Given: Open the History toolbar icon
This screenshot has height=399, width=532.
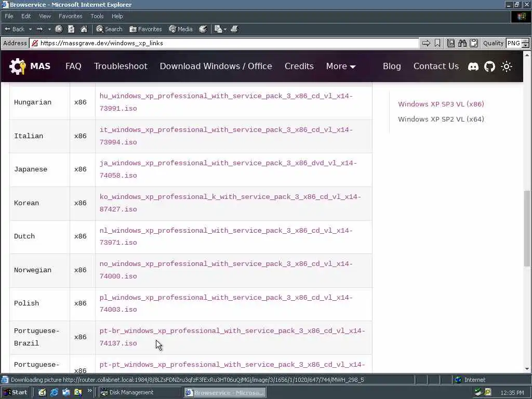Looking at the screenshot, I should [203, 29].
